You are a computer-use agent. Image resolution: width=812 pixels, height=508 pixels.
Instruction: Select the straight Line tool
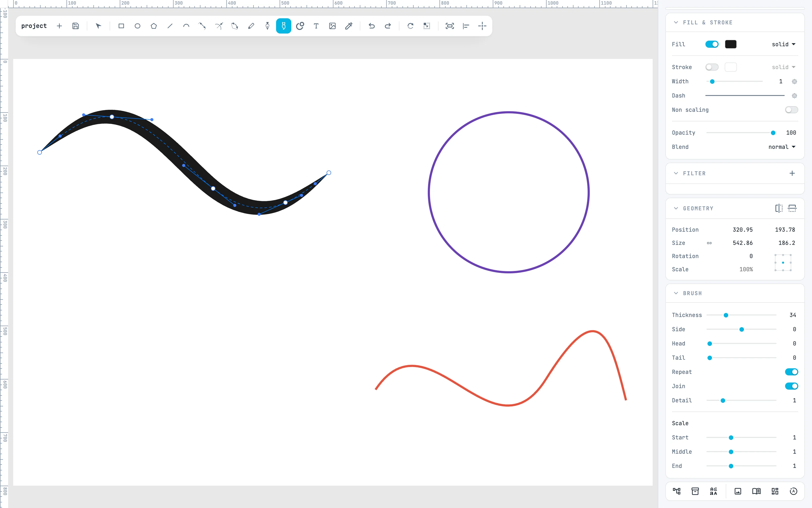click(x=170, y=26)
